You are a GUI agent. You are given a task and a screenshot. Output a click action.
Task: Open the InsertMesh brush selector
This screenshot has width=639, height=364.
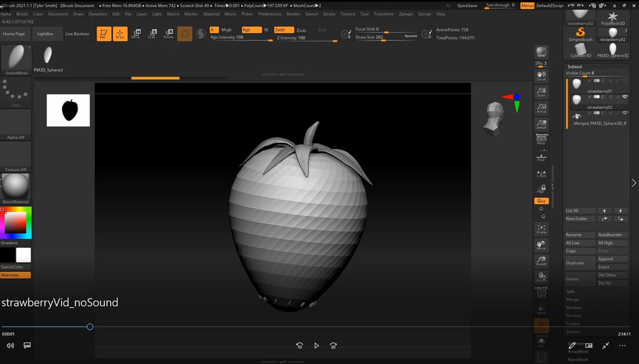point(17,60)
